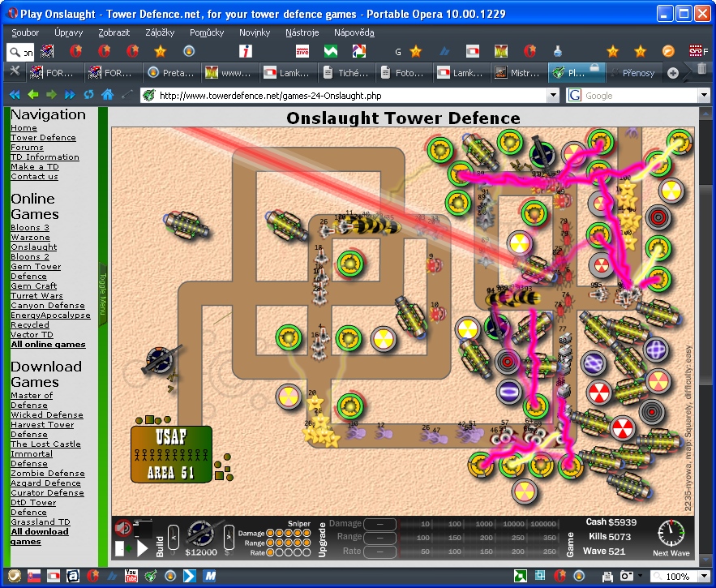Click the browser Home icon
This screenshot has height=588, width=716.
[107, 95]
